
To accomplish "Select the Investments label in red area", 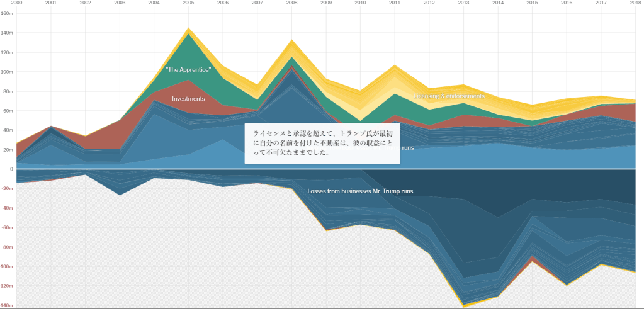I will pyautogui.click(x=188, y=99).
